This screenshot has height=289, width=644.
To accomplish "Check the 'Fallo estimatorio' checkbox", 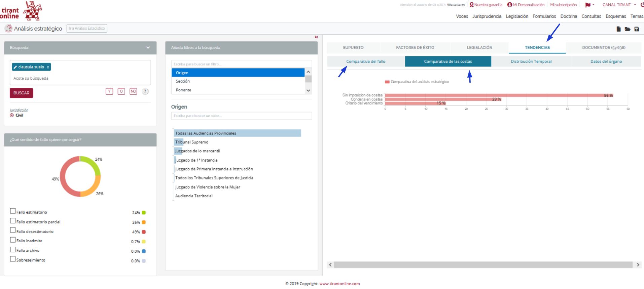I will [13, 211].
